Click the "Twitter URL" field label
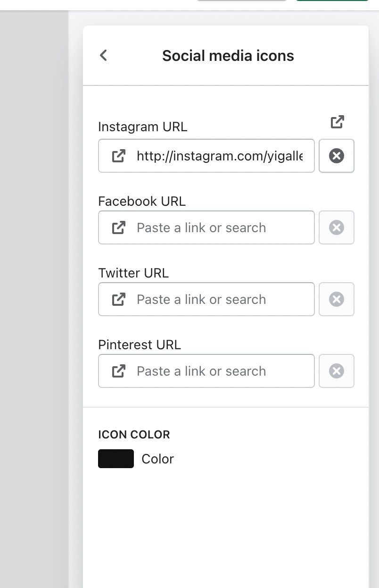379x588 pixels. [133, 273]
